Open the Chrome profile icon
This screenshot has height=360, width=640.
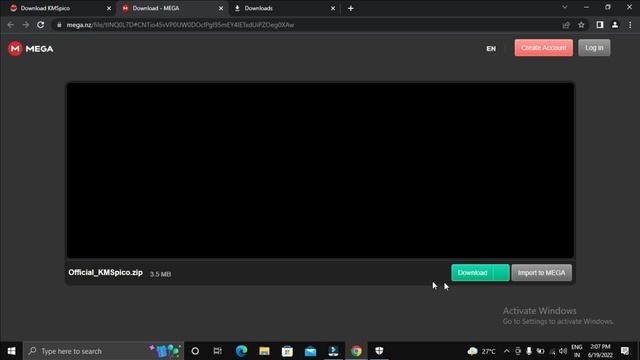[615, 25]
